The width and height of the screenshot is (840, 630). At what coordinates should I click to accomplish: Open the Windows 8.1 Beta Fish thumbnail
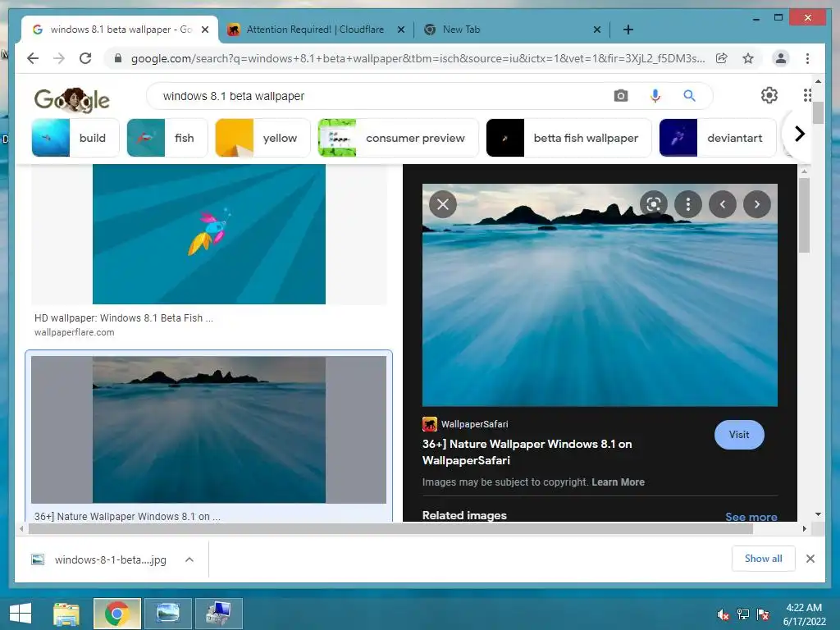209,234
